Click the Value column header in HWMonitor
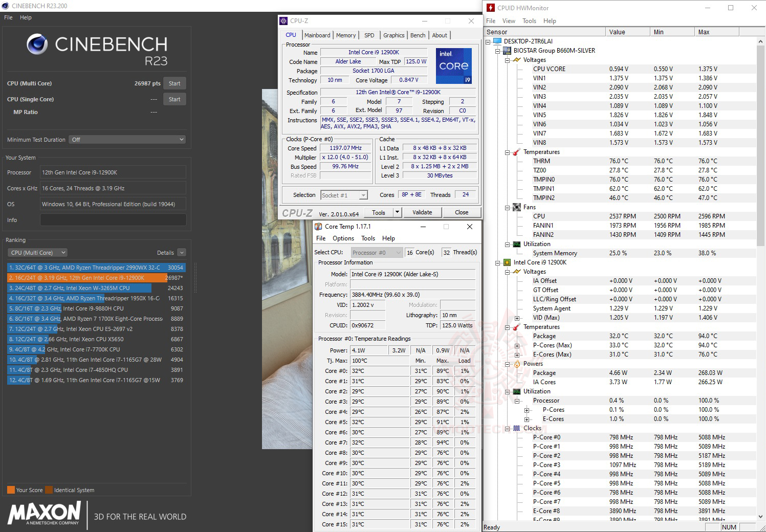 [628, 32]
